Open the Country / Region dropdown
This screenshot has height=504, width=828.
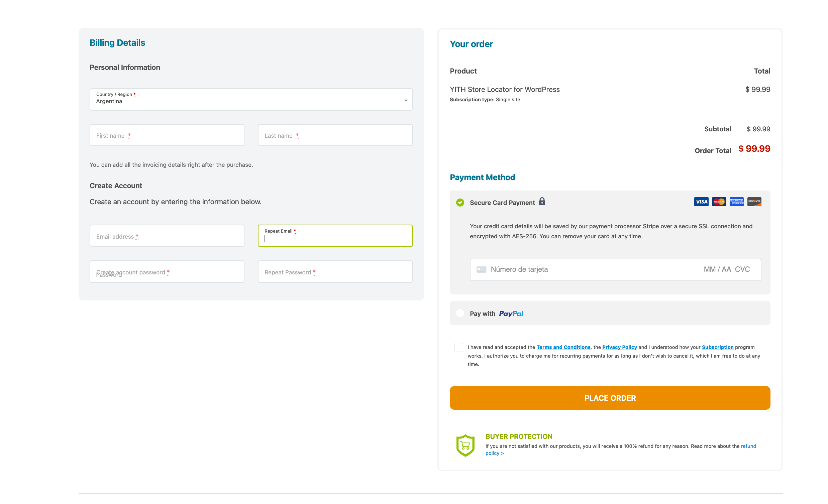[251, 99]
